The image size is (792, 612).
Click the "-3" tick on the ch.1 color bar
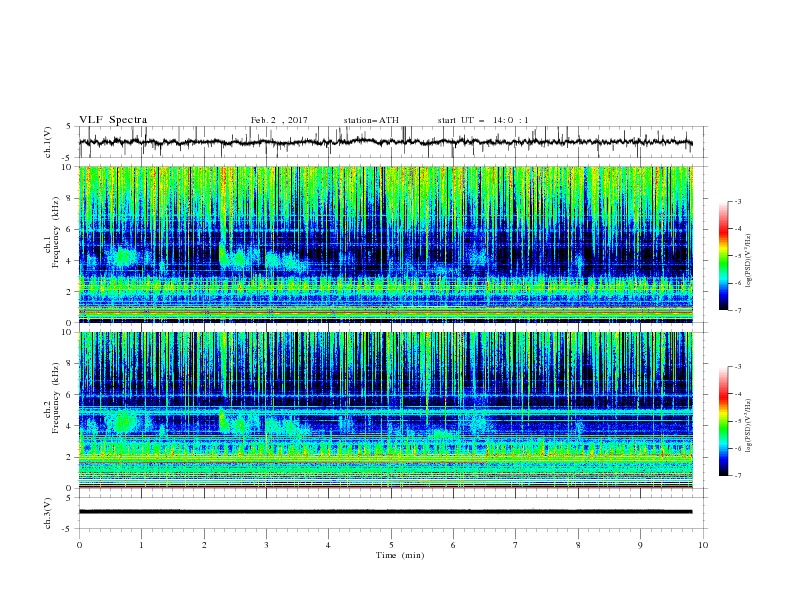coord(737,201)
